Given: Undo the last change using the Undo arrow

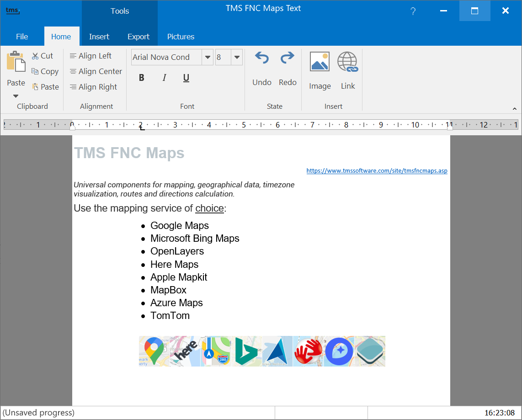Looking at the screenshot, I should click(261, 58).
